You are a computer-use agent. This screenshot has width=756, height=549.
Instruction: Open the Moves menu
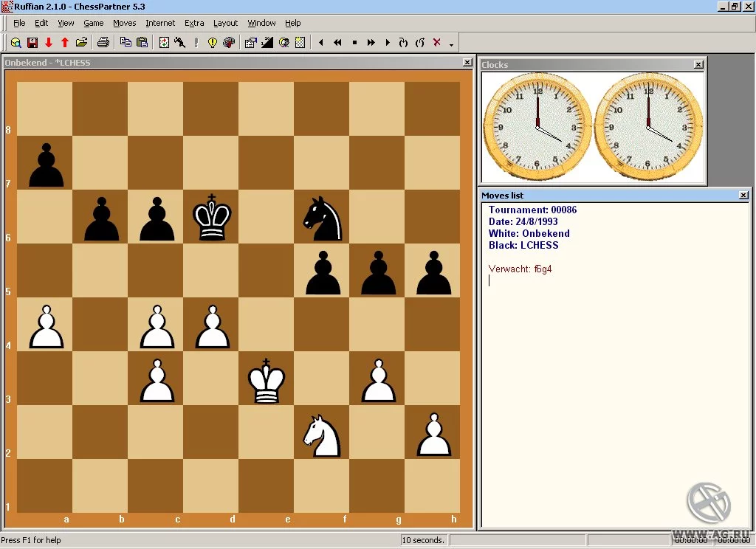coord(124,23)
